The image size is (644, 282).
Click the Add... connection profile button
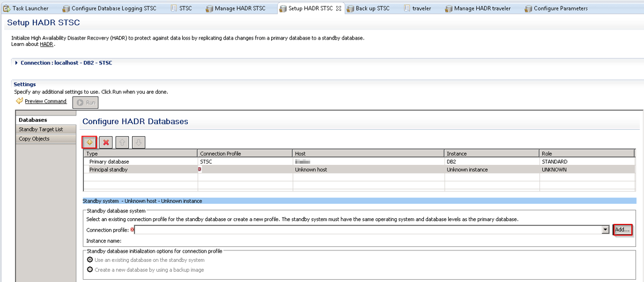(622, 230)
